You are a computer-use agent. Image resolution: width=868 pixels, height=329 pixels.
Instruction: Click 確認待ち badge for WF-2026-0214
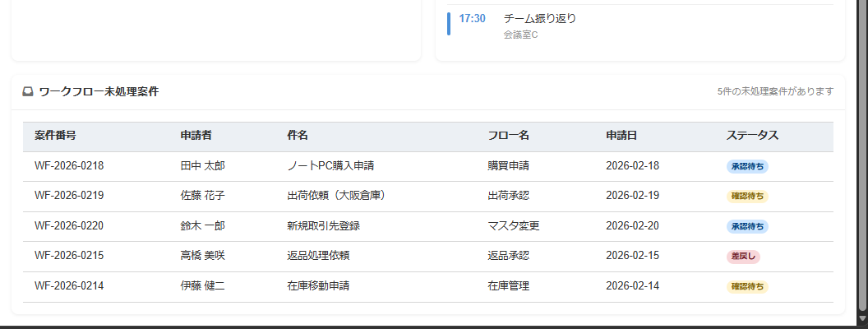point(747,287)
